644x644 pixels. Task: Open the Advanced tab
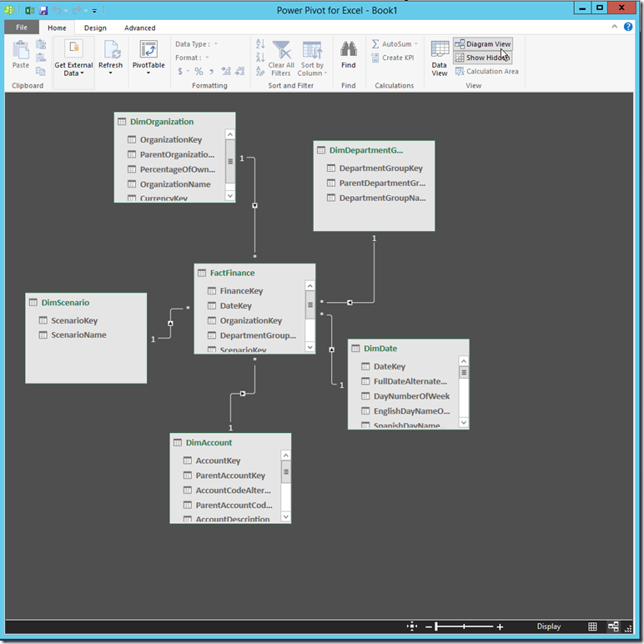(x=139, y=28)
